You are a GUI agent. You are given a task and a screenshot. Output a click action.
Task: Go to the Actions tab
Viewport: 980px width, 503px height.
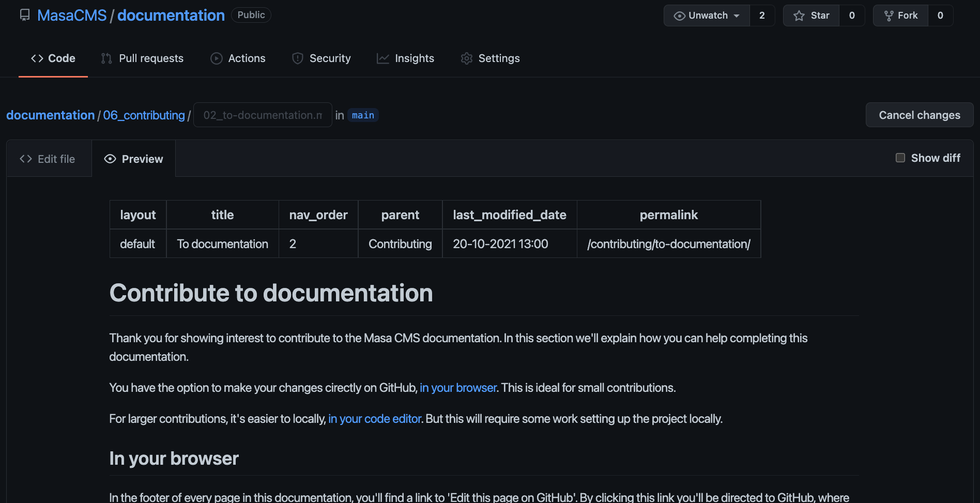pos(238,58)
